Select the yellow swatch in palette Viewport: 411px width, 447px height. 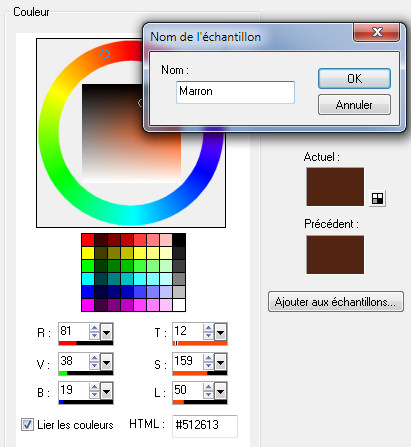88,253
